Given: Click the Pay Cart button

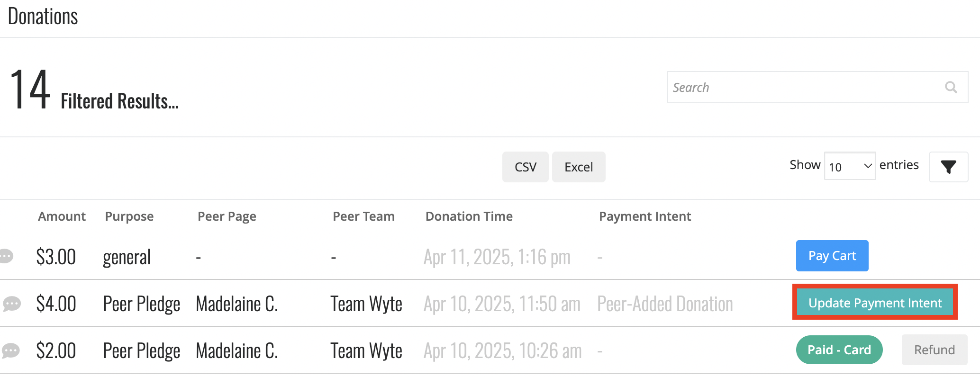Looking at the screenshot, I should (x=832, y=256).
